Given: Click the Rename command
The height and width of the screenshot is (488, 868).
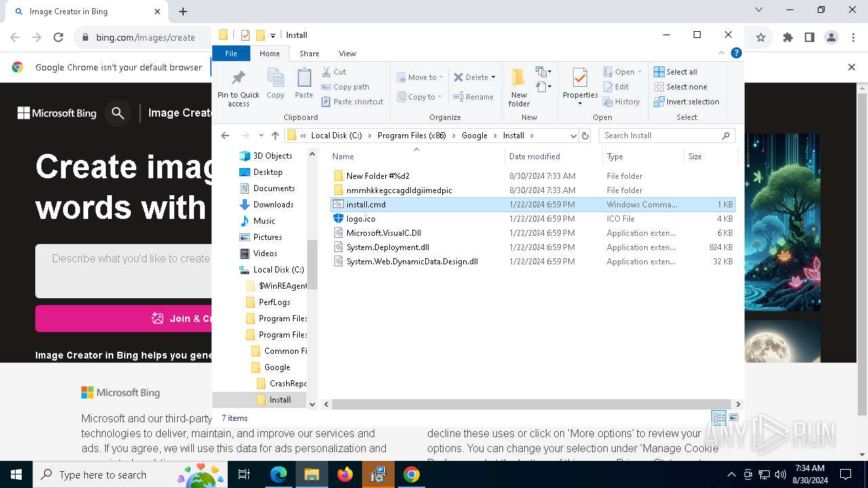Looking at the screenshot, I should [x=473, y=97].
